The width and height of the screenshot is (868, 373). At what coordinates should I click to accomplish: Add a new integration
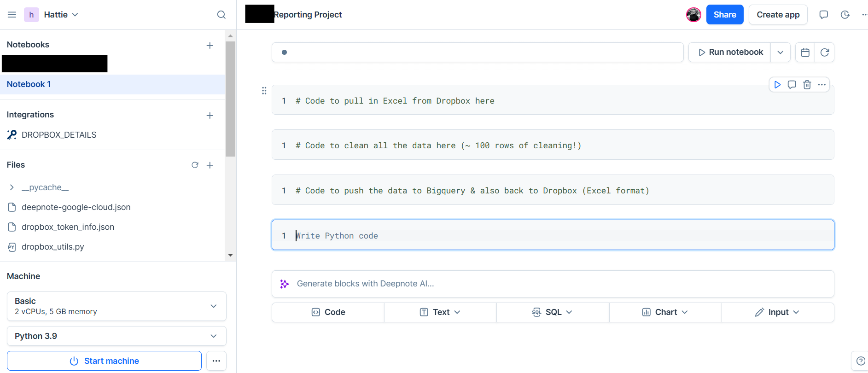210,115
